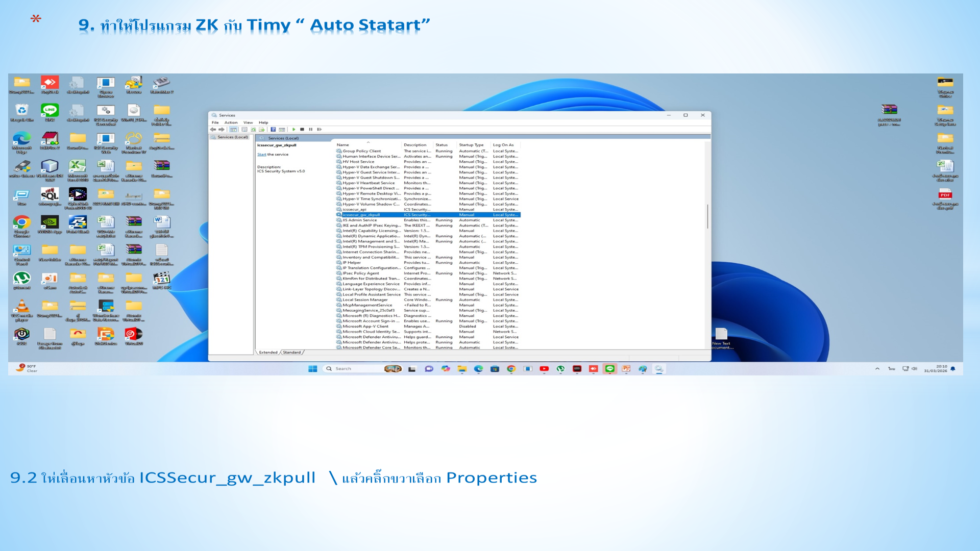Select the Hyper-V Heartbeat Service row

(428, 183)
